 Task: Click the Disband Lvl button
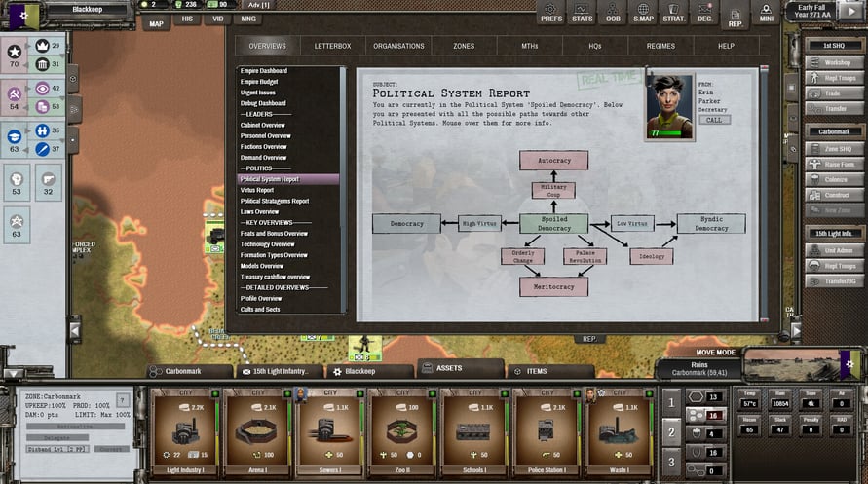coord(57,449)
